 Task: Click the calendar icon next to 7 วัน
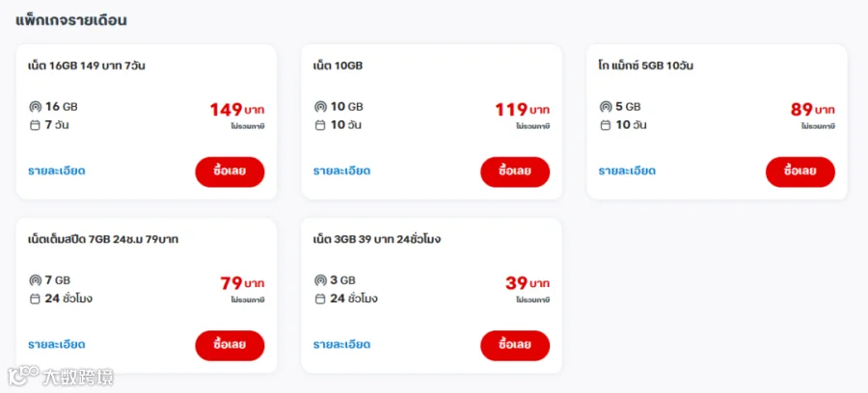pyautogui.click(x=35, y=125)
